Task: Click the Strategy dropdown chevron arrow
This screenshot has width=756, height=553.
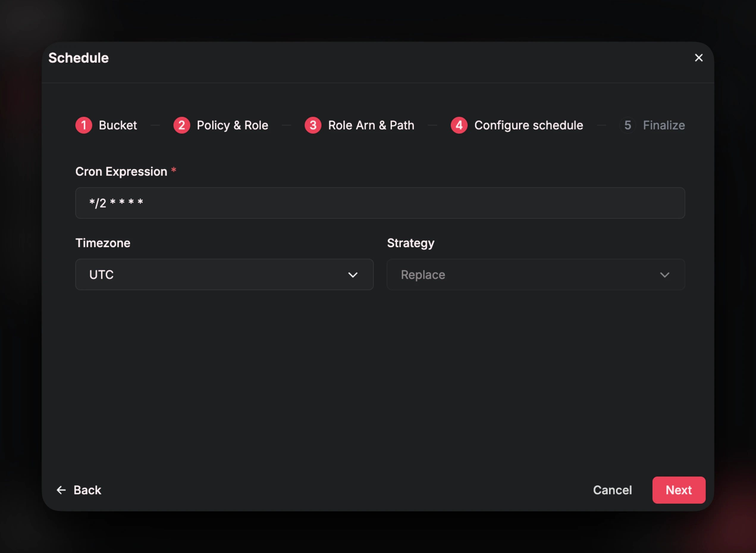Action: tap(664, 275)
